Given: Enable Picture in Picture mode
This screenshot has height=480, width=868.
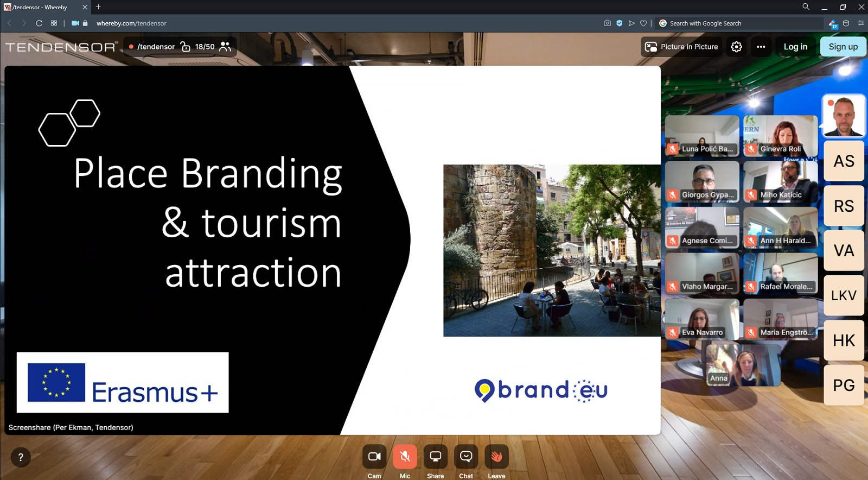Looking at the screenshot, I should (681, 47).
